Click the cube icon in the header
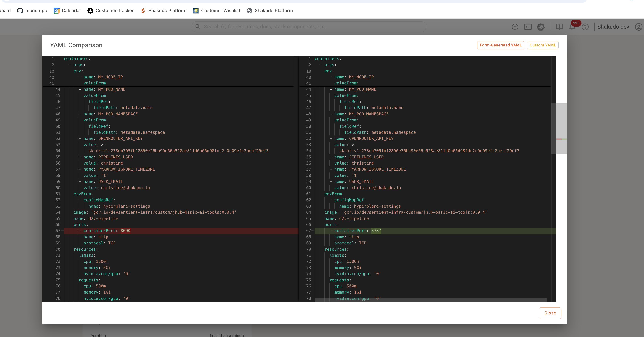 click(515, 27)
